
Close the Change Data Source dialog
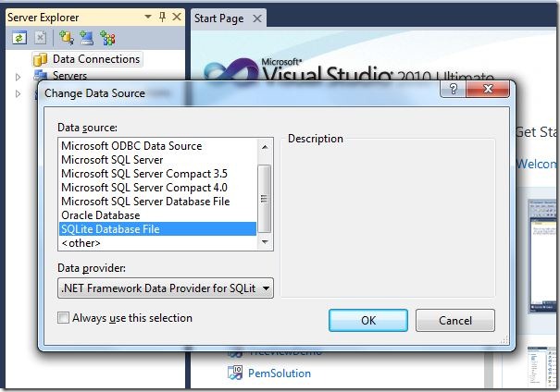click(488, 89)
